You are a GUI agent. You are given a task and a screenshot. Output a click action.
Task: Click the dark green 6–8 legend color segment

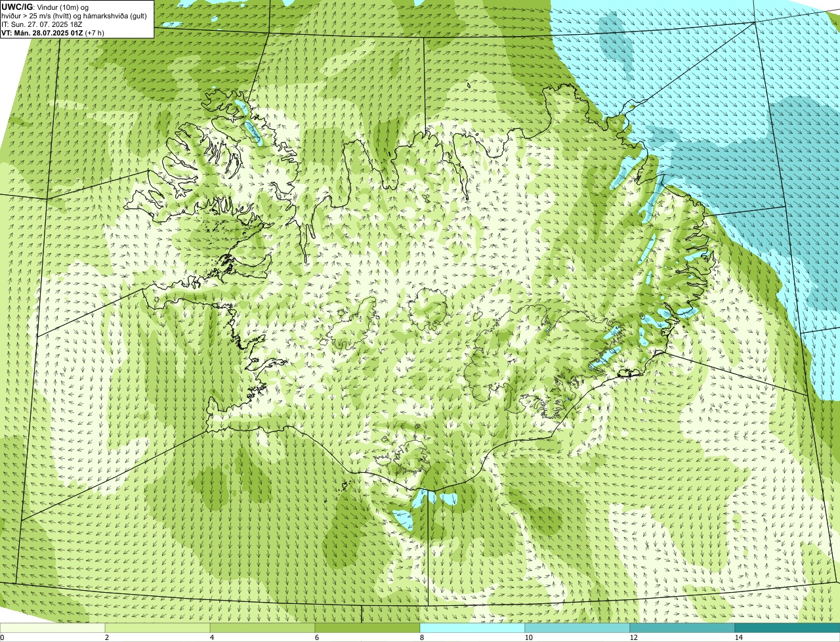(x=367, y=628)
